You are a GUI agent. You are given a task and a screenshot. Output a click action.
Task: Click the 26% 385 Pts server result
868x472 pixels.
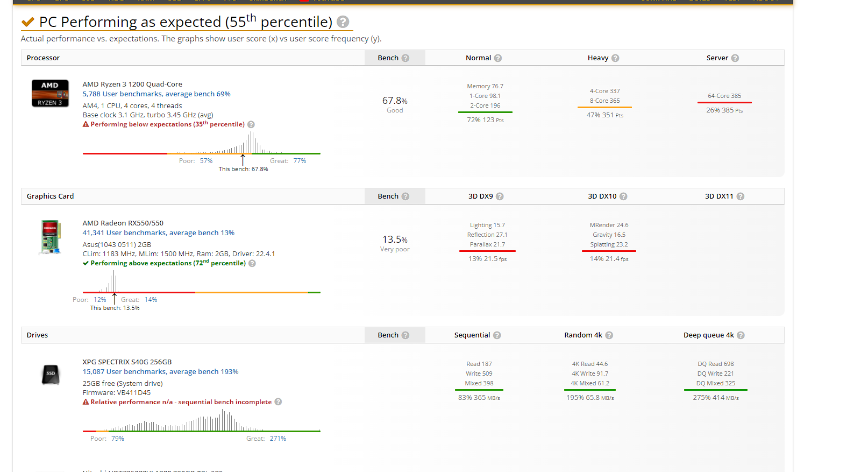pyautogui.click(x=724, y=110)
